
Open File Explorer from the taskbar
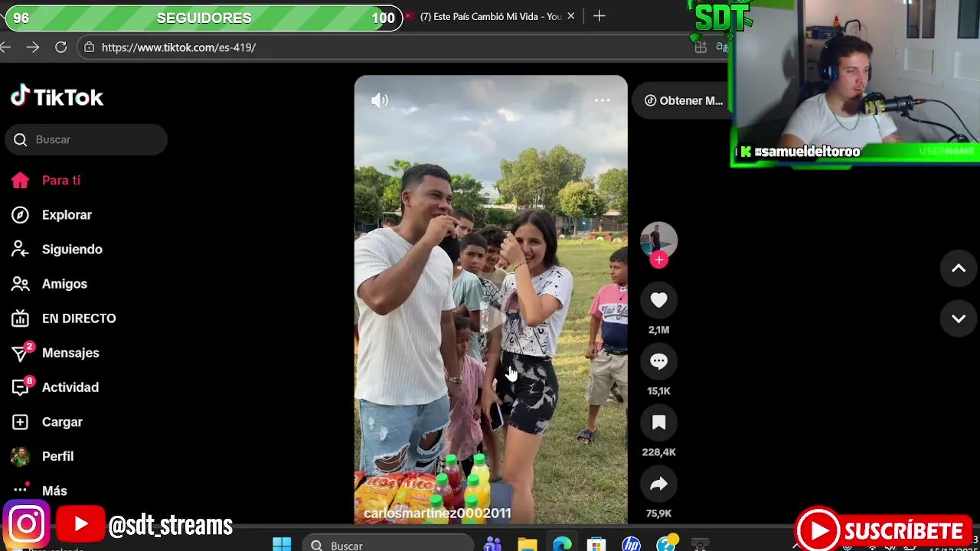[x=528, y=544]
